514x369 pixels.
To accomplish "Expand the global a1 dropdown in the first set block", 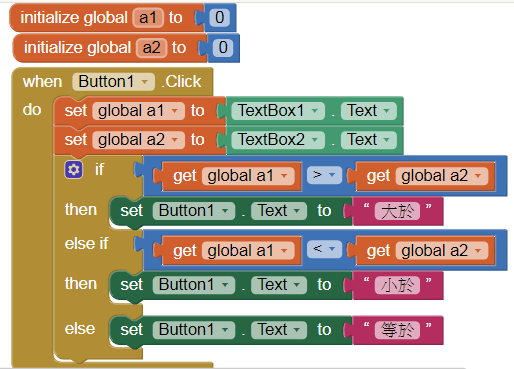I will click(x=138, y=111).
